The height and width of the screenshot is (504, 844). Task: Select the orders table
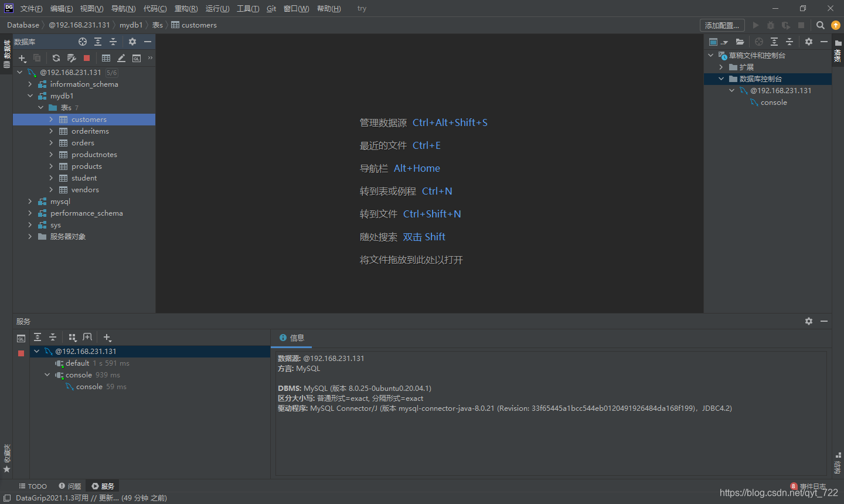(83, 142)
